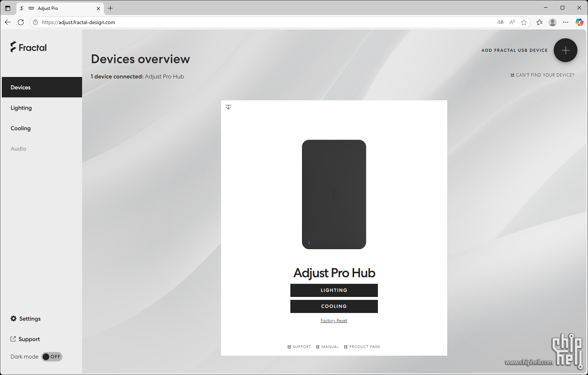Viewport: 588px width, 375px height.
Task: Open Cooling section in sidebar
Action: tap(42, 128)
